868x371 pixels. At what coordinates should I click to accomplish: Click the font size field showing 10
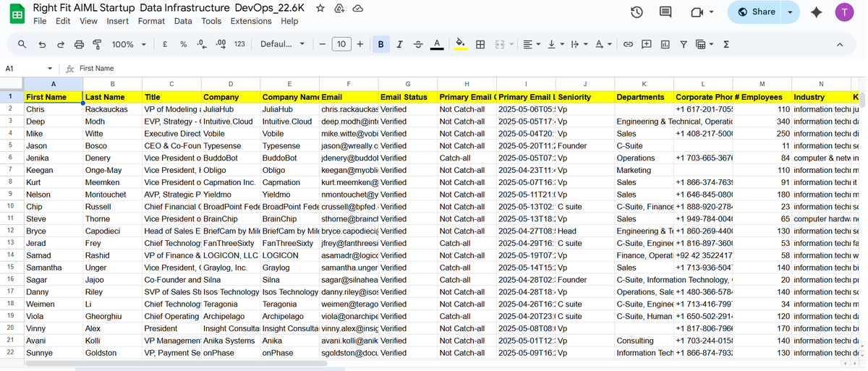pos(341,44)
